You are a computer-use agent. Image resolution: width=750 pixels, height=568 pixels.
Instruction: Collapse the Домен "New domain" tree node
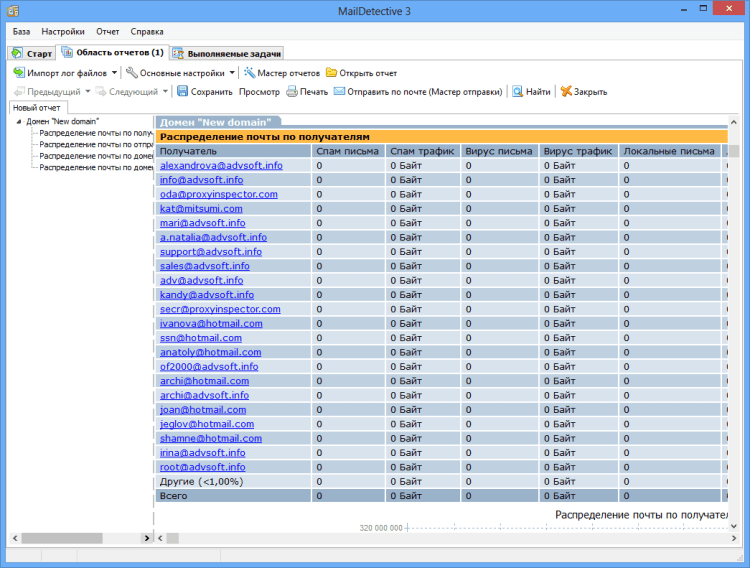click(x=19, y=121)
